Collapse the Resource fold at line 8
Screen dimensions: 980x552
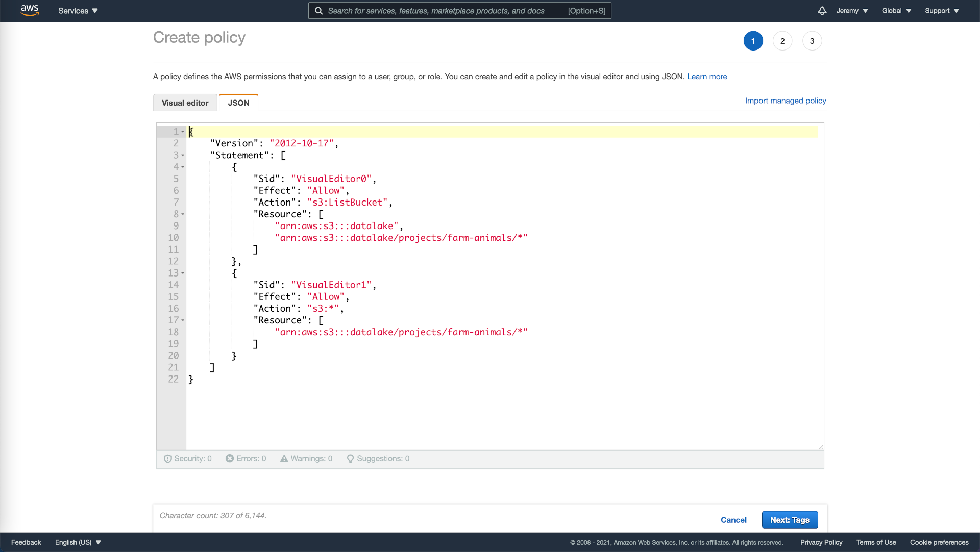(x=183, y=214)
